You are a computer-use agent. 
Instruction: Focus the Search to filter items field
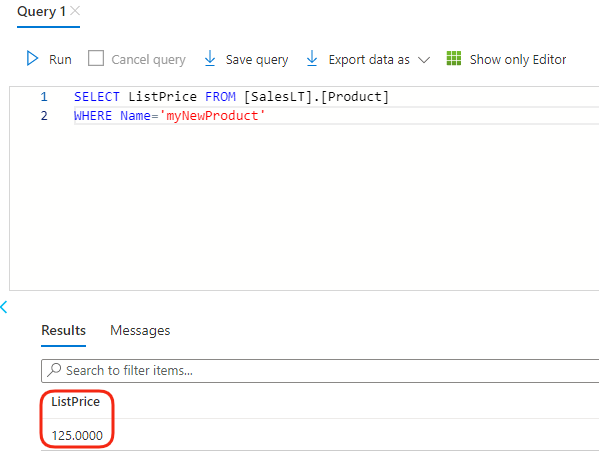[320, 371]
